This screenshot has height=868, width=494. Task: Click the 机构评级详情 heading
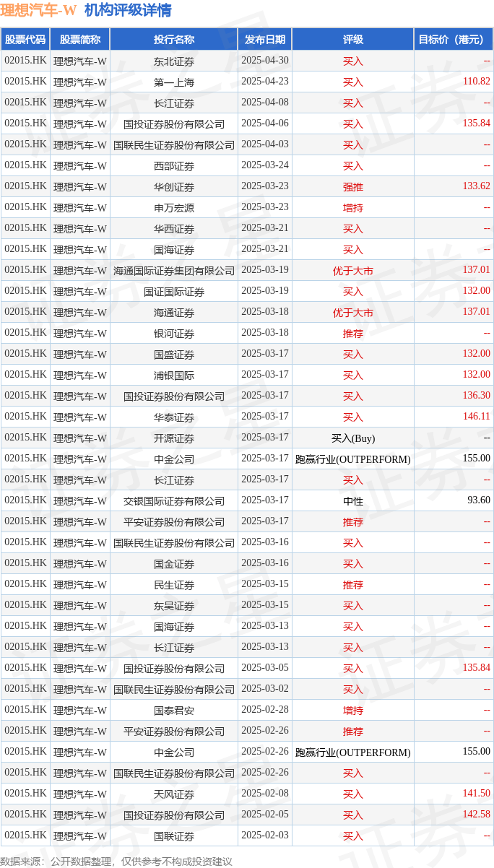coord(128,10)
